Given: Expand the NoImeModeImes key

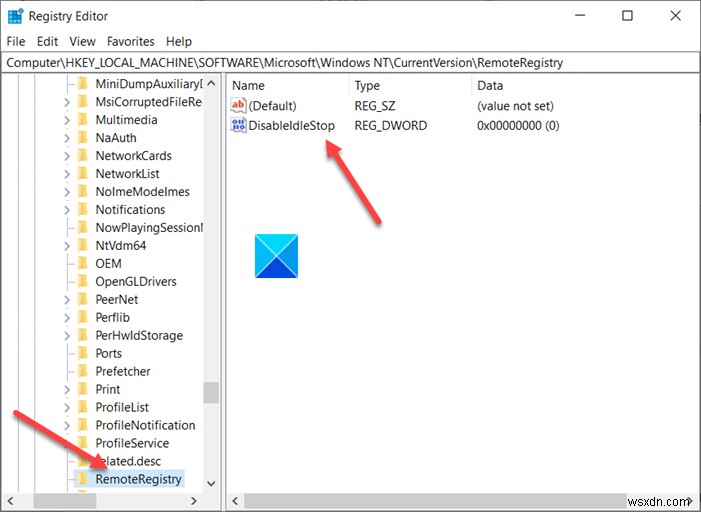Looking at the screenshot, I should coord(67,192).
